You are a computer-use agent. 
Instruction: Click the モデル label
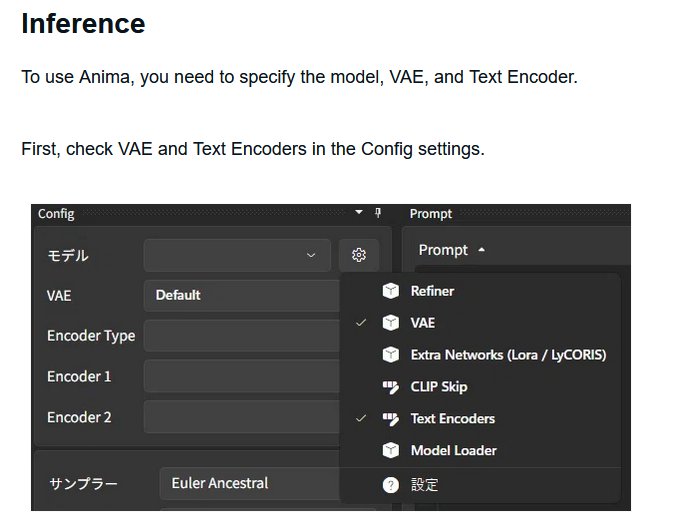(68, 256)
